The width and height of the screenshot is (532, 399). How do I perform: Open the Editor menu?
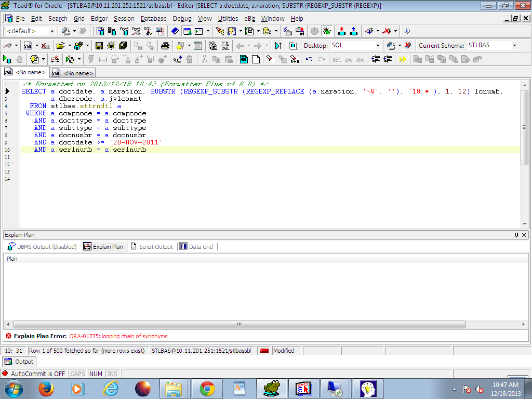pyautogui.click(x=99, y=19)
